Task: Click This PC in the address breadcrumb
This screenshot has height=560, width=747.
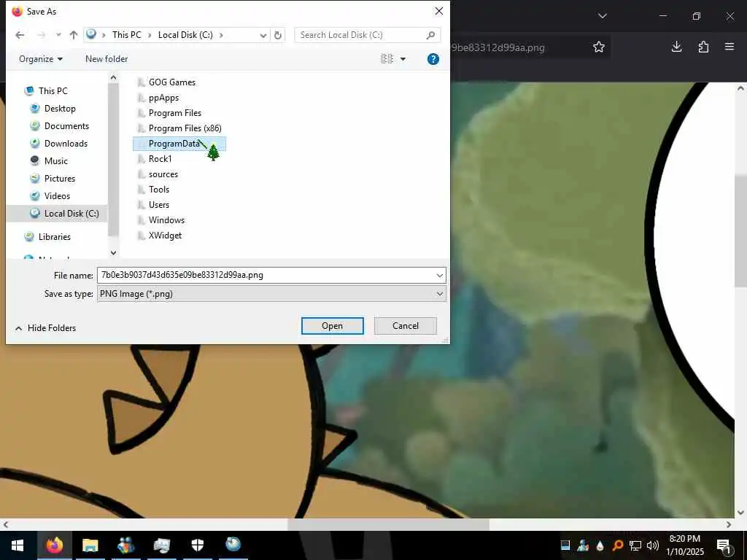Action: point(127,35)
